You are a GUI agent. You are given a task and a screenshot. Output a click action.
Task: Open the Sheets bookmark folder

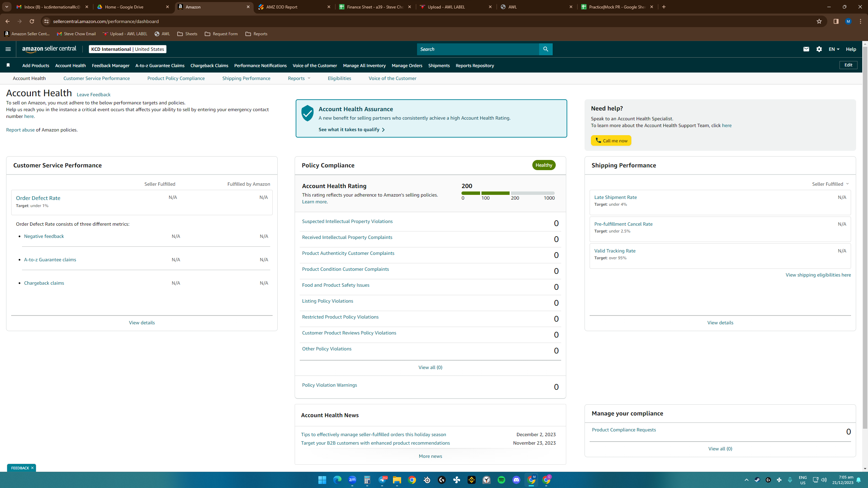tap(187, 34)
